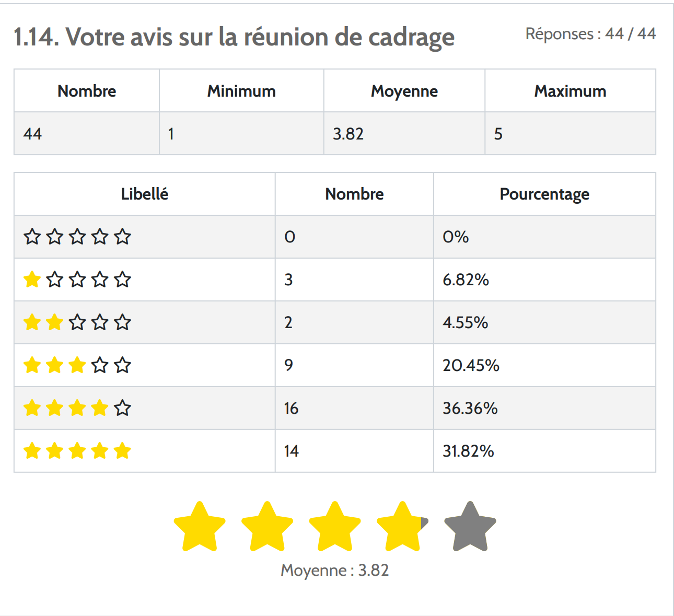Screen dimensions: 674x616
Task: Click the question title about réunion de cadrage
Action: click(234, 37)
